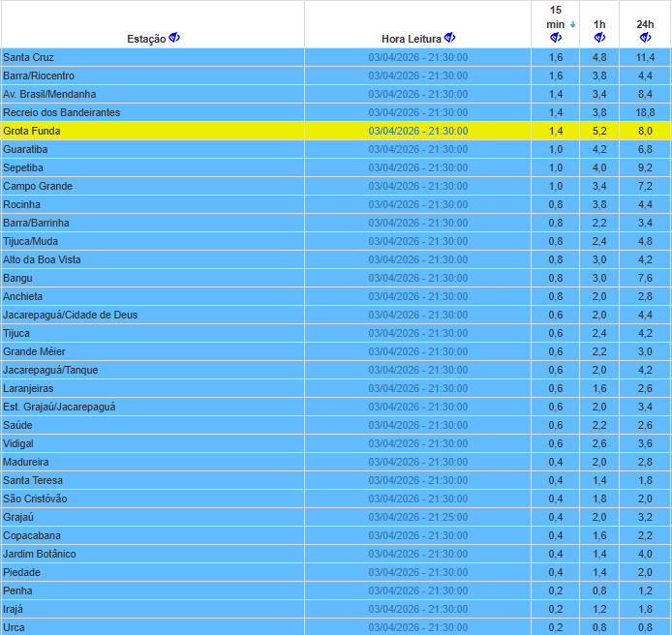Sort by the 24h column header
Image resolution: width=672 pixels, height=635 pixels.
[645, 24]
